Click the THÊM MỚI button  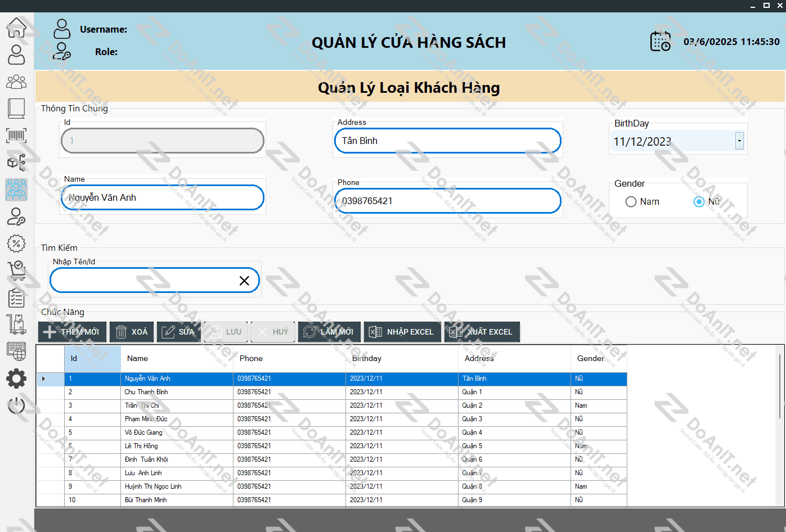72,332
